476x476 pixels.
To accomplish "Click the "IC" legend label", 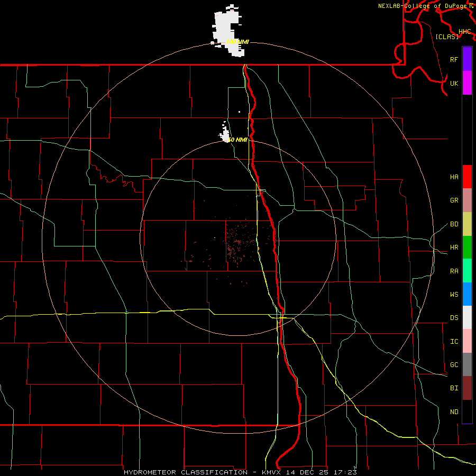I will point(454,341).
